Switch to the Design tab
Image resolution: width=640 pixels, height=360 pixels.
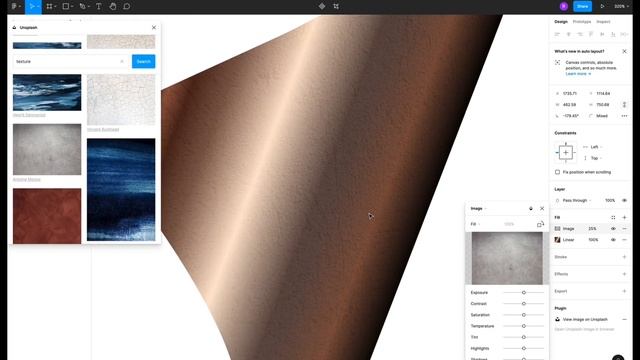click(x=561, y=22)
